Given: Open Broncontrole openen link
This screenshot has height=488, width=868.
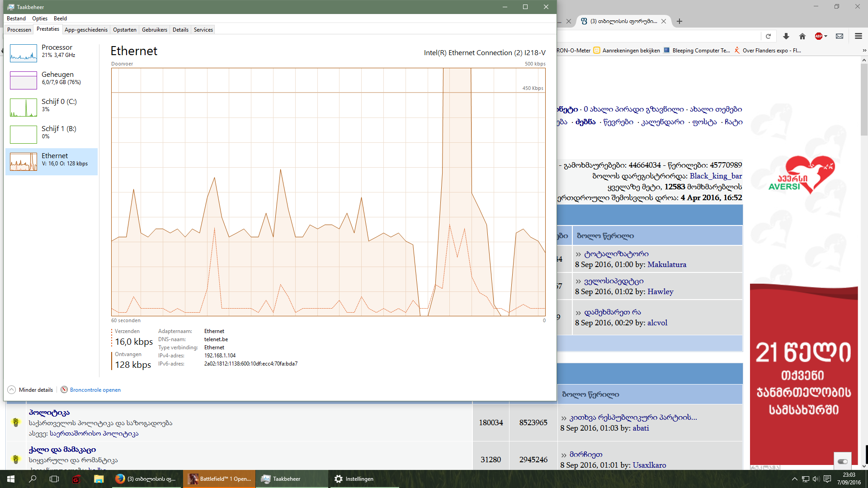Looking at the screenshot, I should coord(95,390).
